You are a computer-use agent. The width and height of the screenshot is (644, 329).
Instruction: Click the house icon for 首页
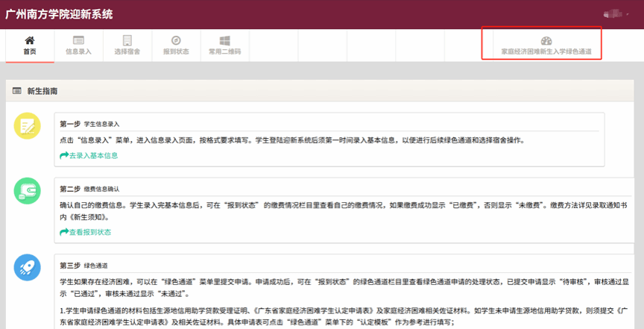coord(29,40)
